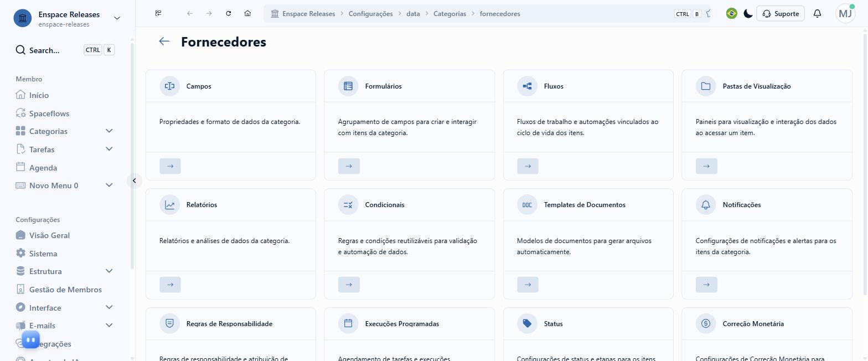Open Pastas de Visualização arrow button
The height and width of the screenshot is (361, 868).
pyautogui.click(x=706, y=166)
